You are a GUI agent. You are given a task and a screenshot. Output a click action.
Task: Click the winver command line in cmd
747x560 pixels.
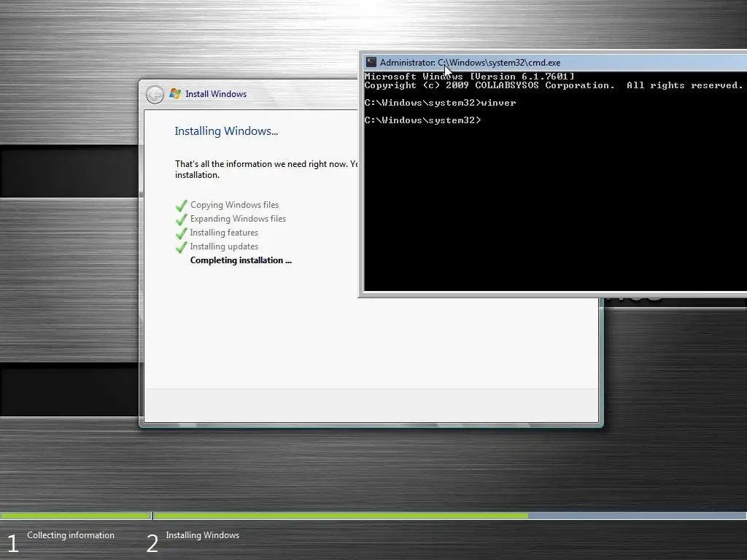pyautogui.click(x=440, y=103)
